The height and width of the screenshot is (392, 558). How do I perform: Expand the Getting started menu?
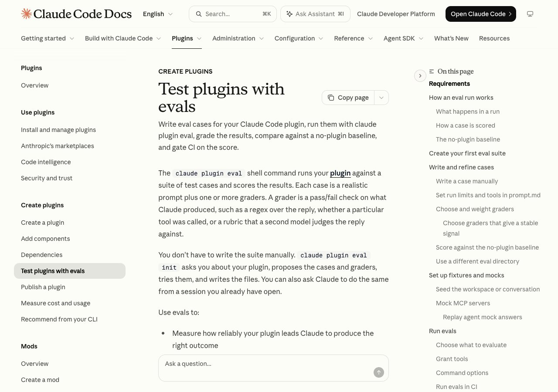[48, 38]
